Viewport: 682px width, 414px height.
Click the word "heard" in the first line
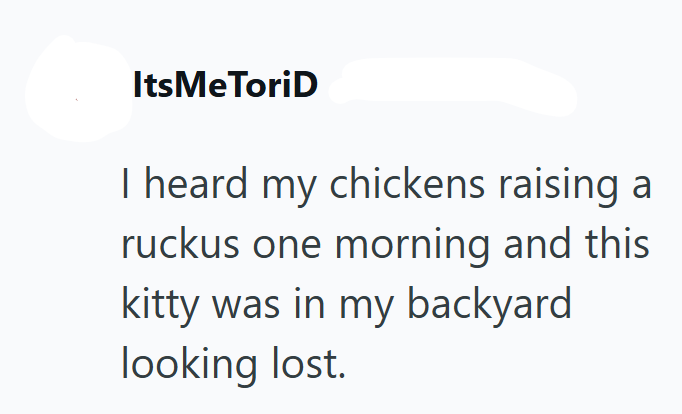(x=190, y=185)
